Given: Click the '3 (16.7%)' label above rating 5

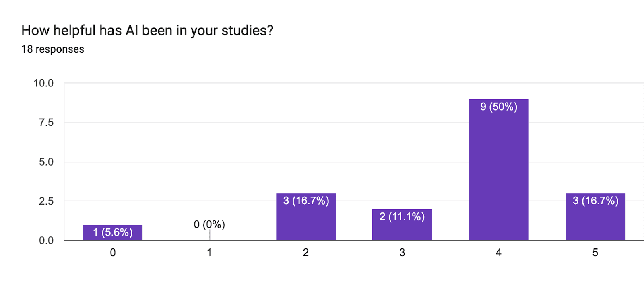Looking at the screenshot, I should point(595,201).
